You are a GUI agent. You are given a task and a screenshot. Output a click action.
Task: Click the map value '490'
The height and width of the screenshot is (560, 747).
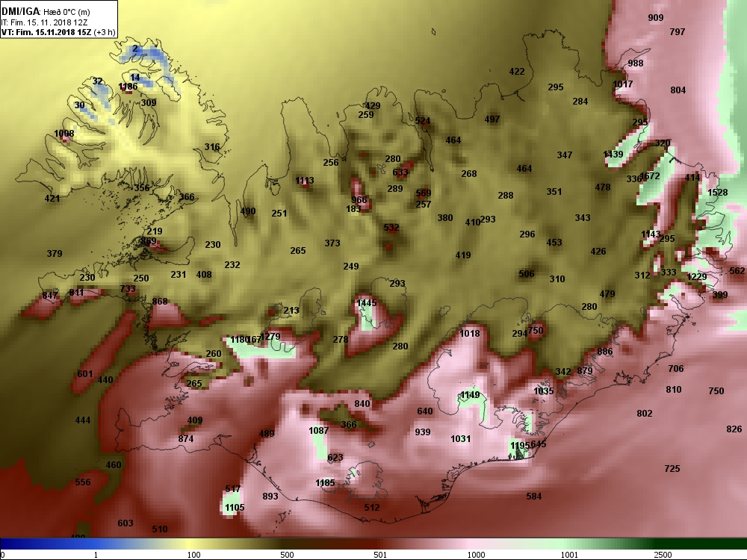pos(248,211)
